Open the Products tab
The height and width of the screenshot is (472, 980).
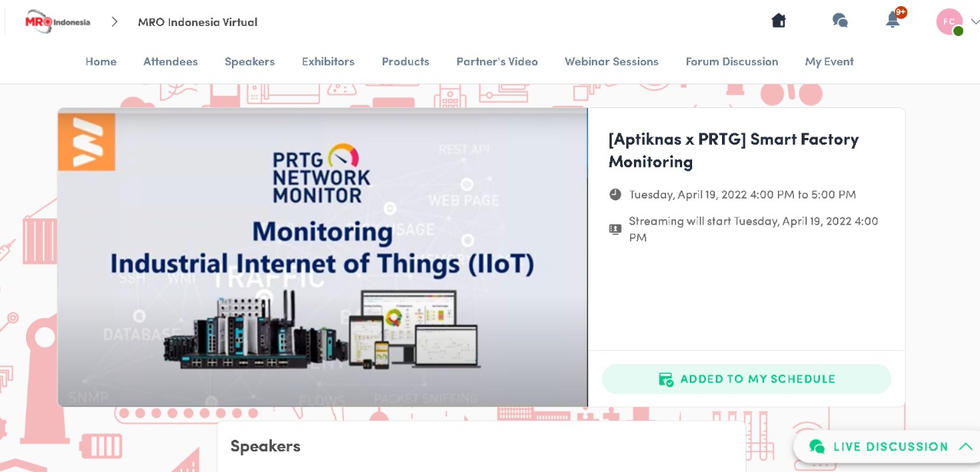(x=406, y=61)
